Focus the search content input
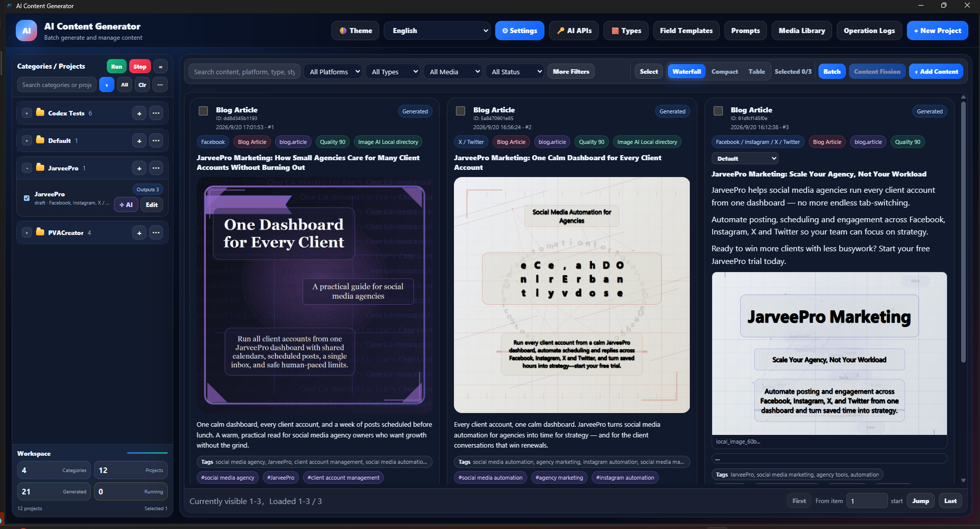The width and height of the screenshot is (980, 529). coord(244,72)
